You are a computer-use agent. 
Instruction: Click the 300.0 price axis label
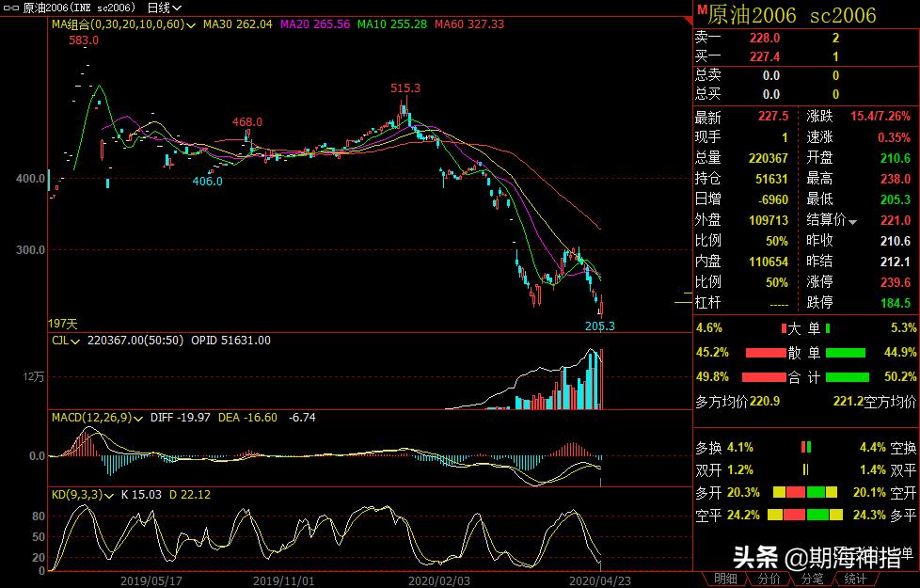click(30, 250)
